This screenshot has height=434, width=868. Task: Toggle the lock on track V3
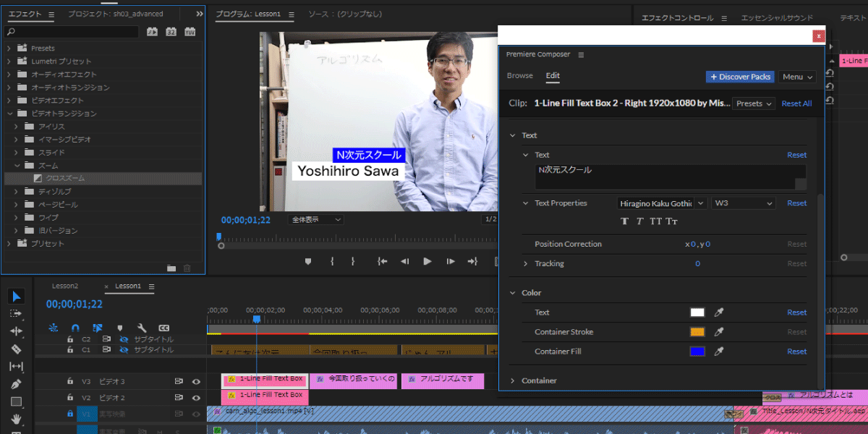click(70, 381)
